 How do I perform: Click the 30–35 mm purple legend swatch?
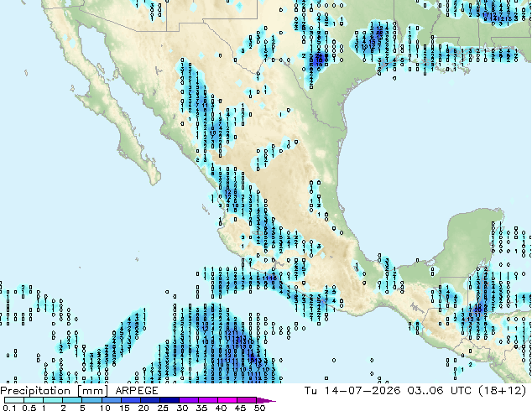(x=188, y=400)
